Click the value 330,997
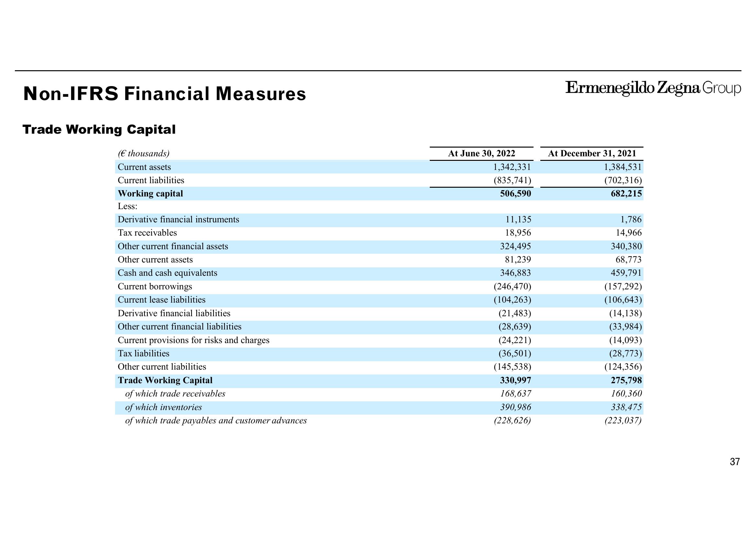The image size is (756, 535). pyautogui.click(x=516, y=380)
